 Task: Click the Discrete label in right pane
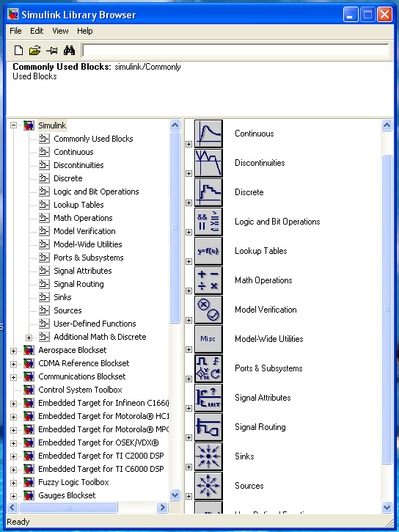coord(249,192)
